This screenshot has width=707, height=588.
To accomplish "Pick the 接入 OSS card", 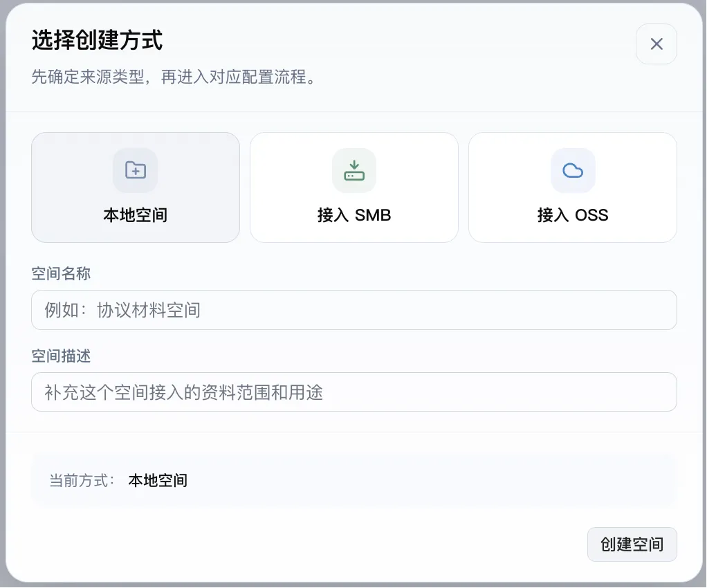I will point(573,187).
